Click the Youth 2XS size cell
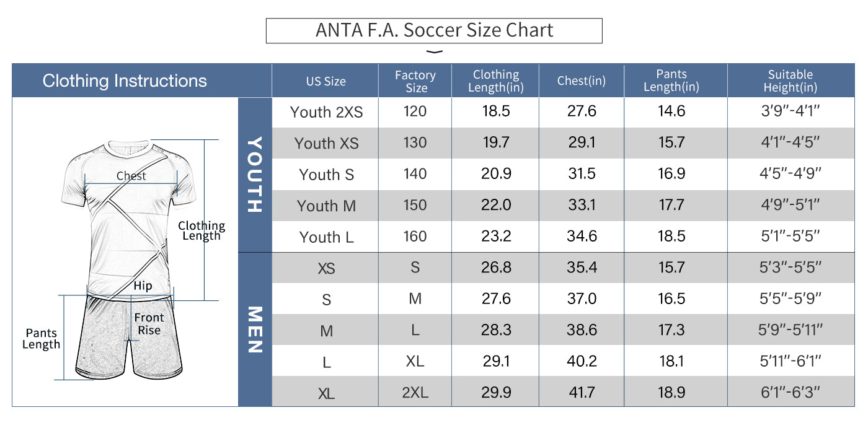868x423 pixels. tap(326, 112)
